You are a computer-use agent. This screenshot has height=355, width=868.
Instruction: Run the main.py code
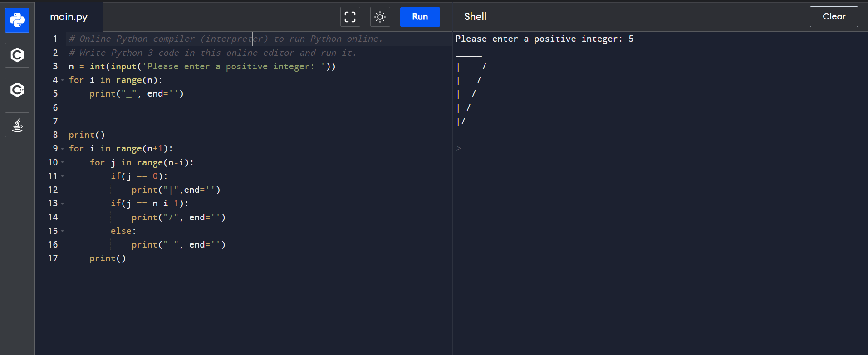click(x=420, y=17)
